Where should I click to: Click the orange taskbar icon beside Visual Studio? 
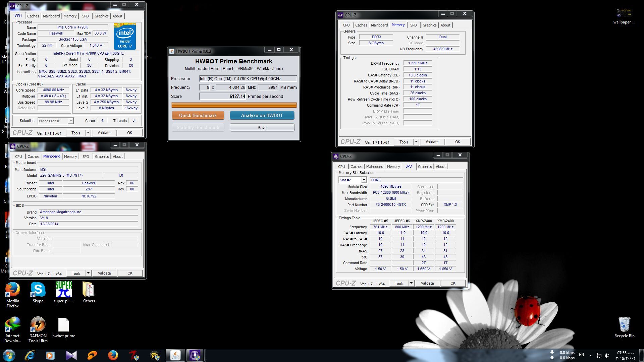click(92, 355)
